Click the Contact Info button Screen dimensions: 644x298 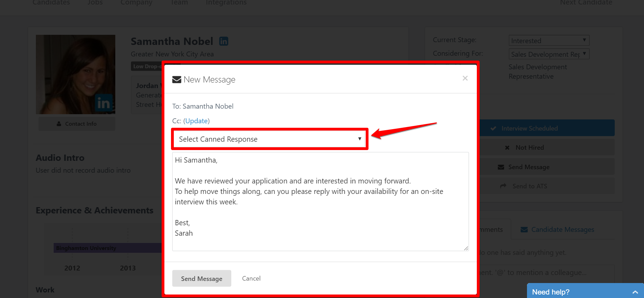tap(77, 124)
